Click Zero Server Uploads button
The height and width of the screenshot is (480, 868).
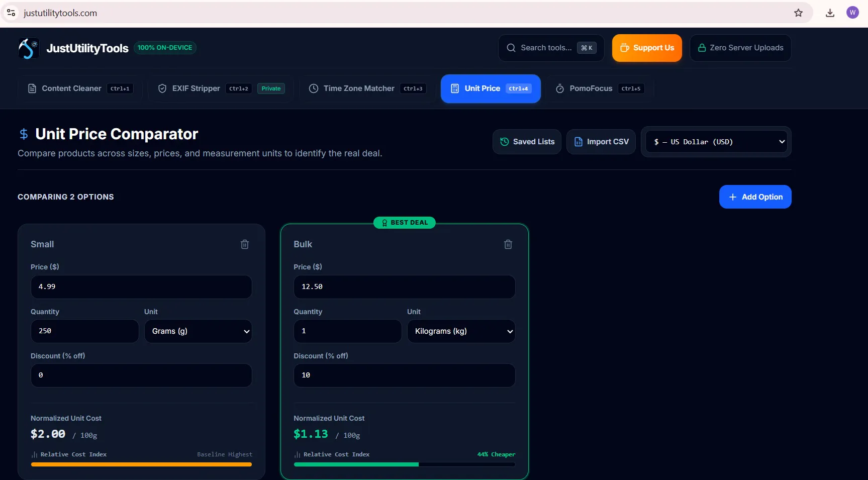click(740, 48)
